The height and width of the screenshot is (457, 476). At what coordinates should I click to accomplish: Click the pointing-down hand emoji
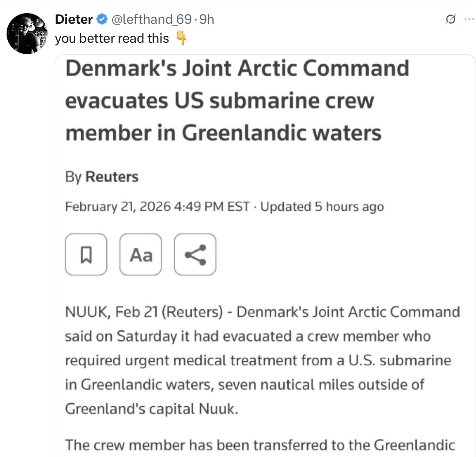[x=182, y=38]
